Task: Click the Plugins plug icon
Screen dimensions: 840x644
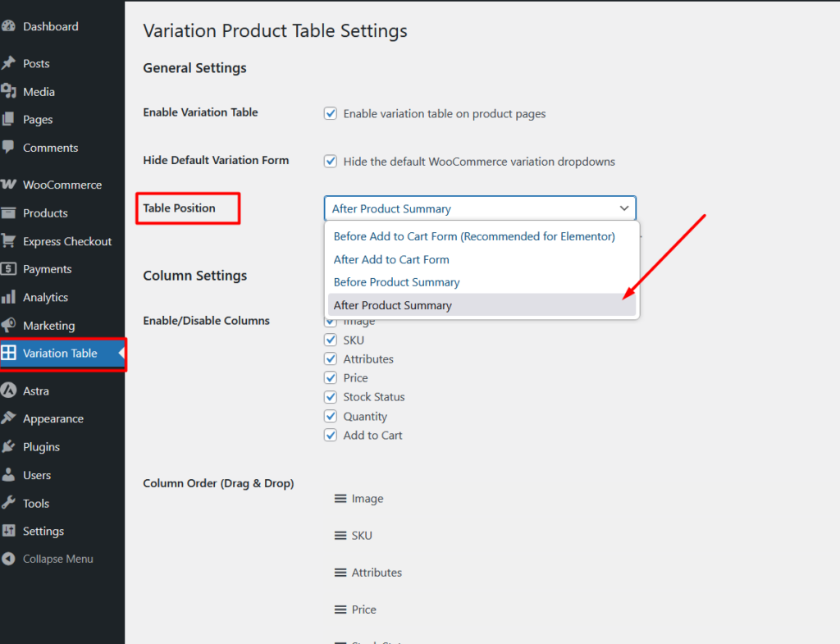Action: [8, 447]
